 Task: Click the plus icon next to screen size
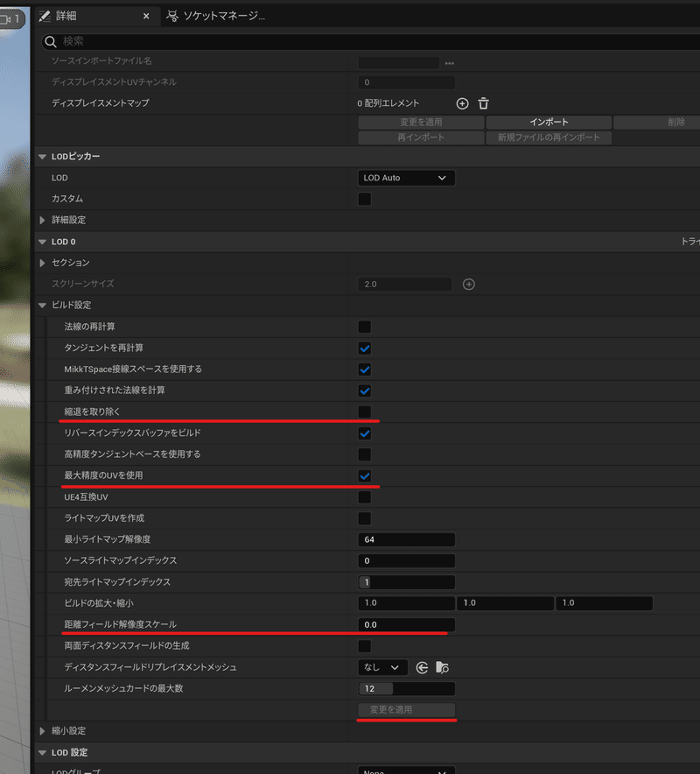[x=468, y=284]
